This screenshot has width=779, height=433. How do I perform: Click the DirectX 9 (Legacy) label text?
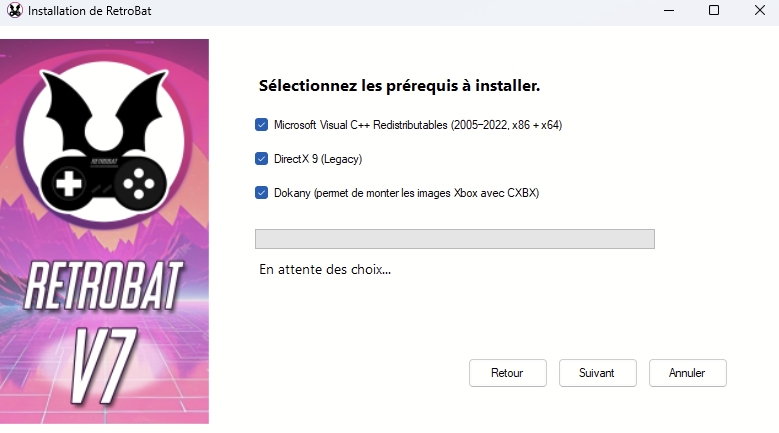tap(318, 159)
